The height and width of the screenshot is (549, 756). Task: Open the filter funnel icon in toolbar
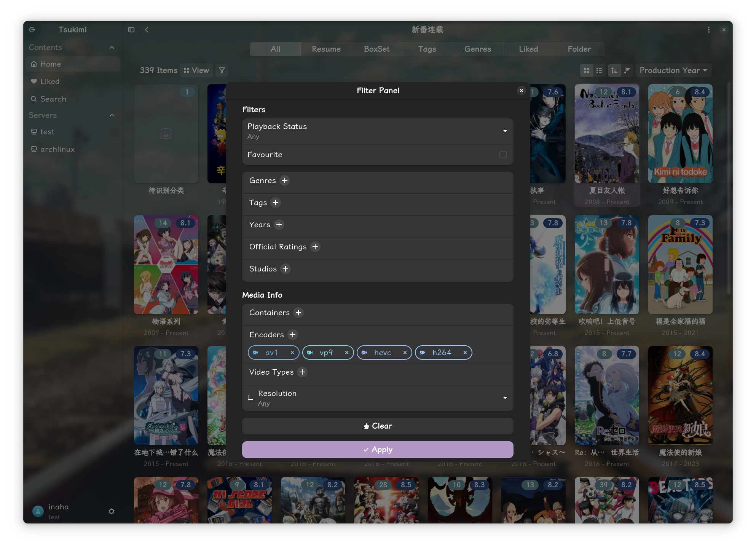click(x=222, y=70)
